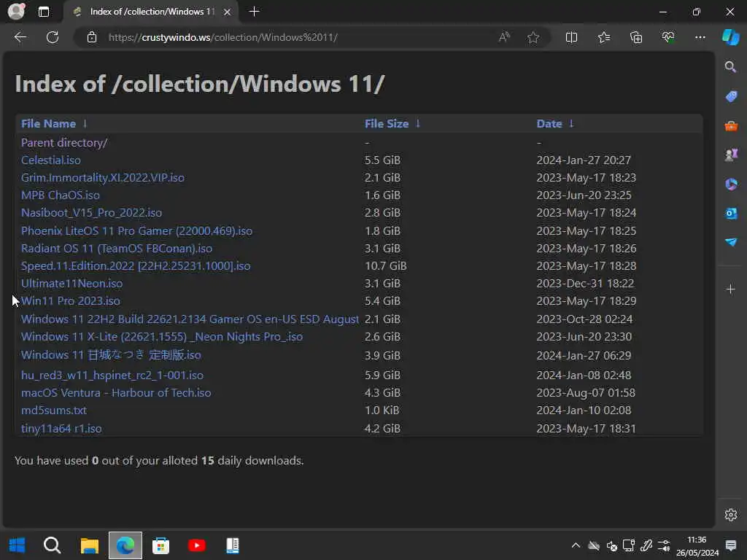Screen dimensions: 747x560
Task: Download MPB ChaOS.iso
Action: (61, 195)
